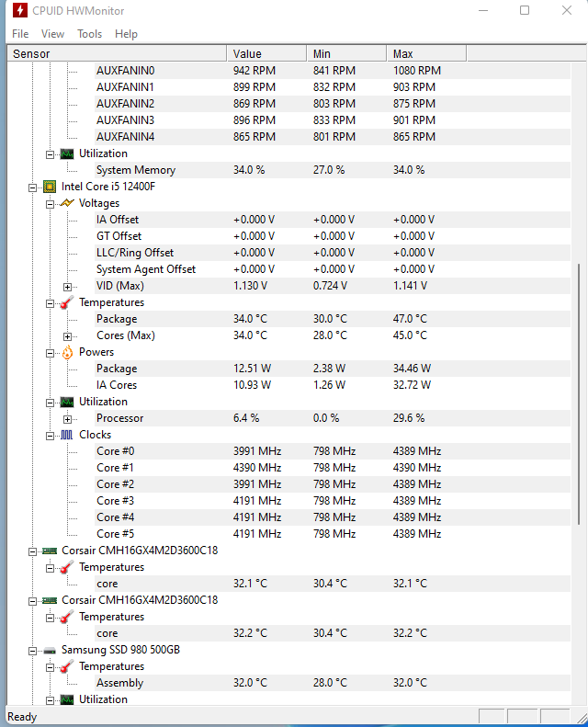Select the System Agent Offset row
The height and width of the screenshot is (727, 588).
pyautogui.click(x=333, y=269)
